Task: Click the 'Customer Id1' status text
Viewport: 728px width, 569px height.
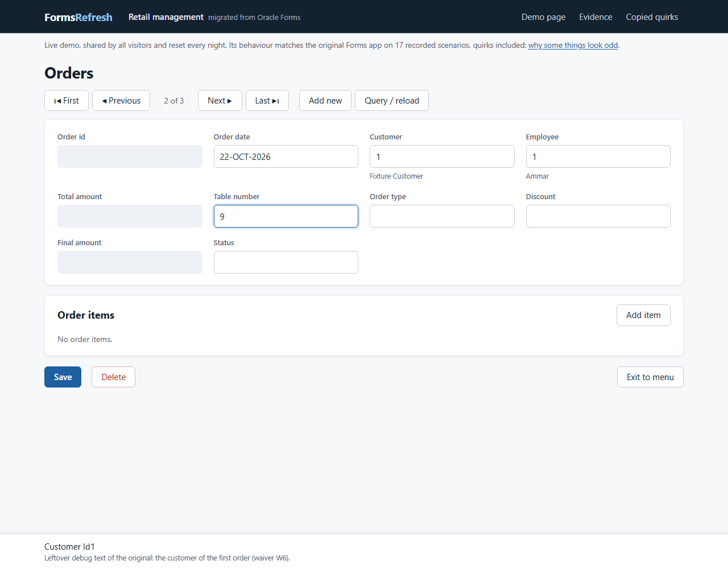Action: (x=69, y=547)
